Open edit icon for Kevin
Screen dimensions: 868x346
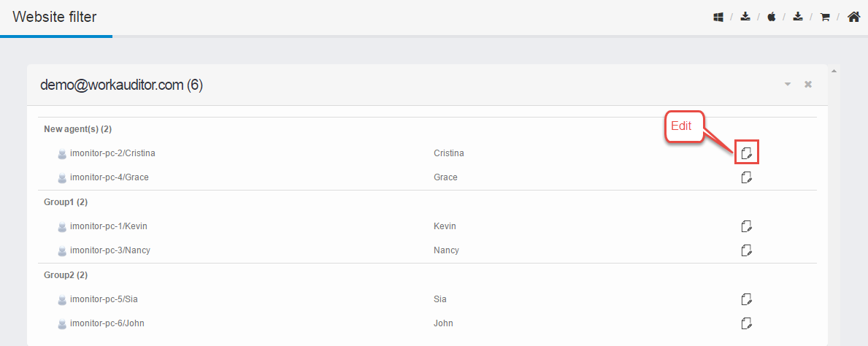(746, 226)
